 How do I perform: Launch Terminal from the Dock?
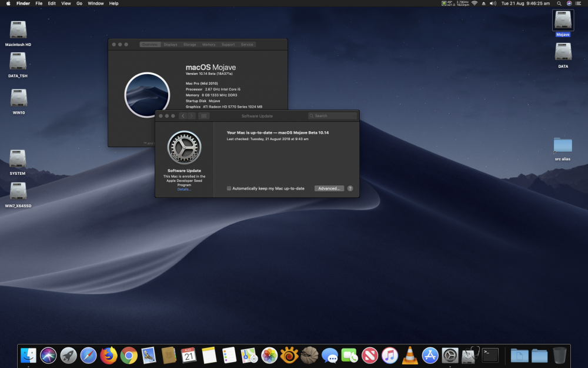490,355
